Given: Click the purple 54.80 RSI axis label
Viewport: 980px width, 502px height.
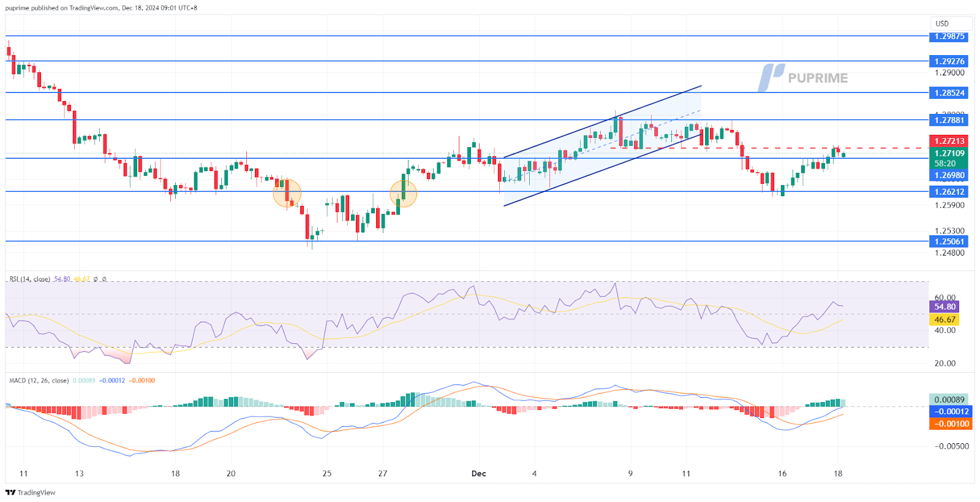Looking at the screenshot, I should point(944,306).
